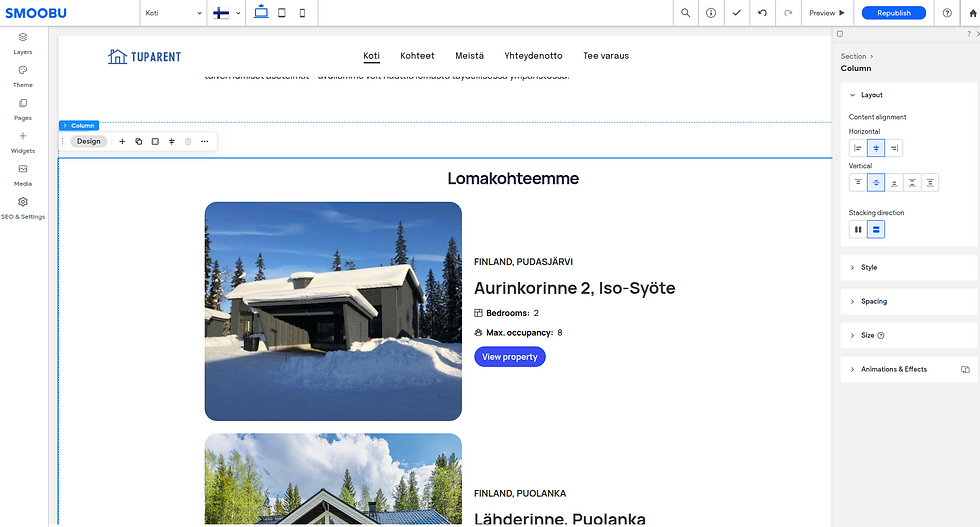The height and width of the screenshot is (527, 980).
Task: Set vertical alignment to space between
Action: click(x=912, y=183)
